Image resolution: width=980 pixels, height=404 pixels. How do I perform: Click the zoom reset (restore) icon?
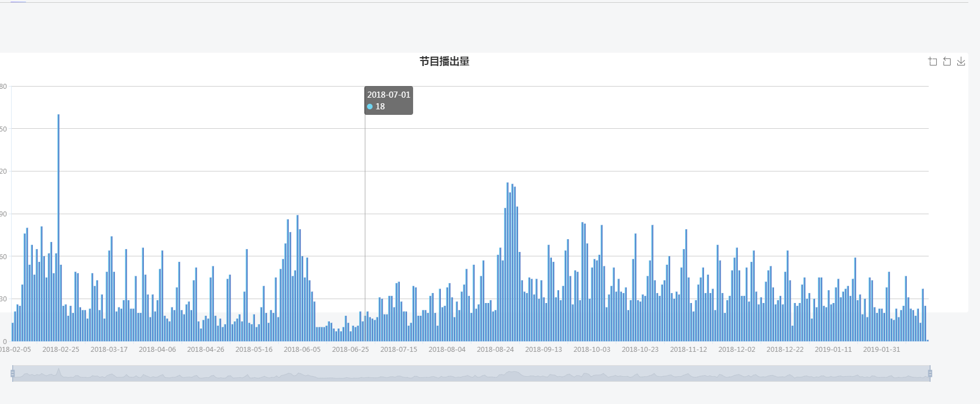point(947,62)
